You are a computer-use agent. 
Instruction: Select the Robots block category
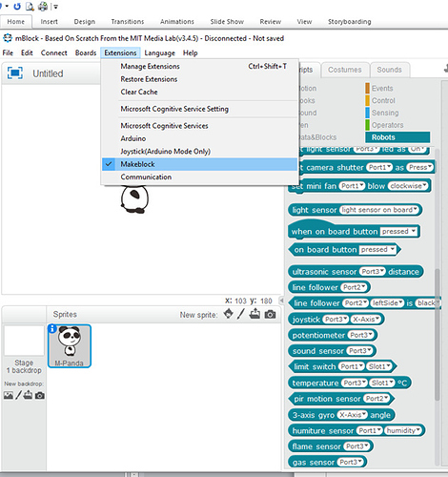[x=397, y=137]
